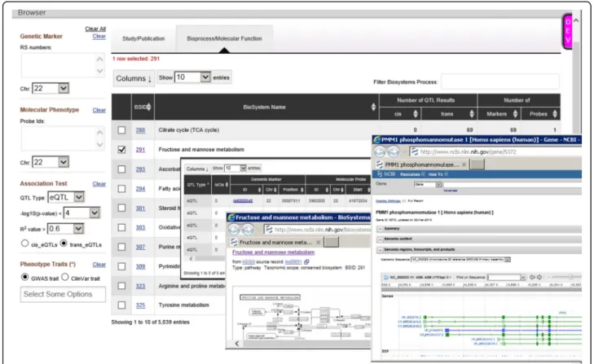This screenshot has height=364, width=594.
Task: Open the main Columns dropdown button
Action: pyautogui.click(x=134, y=78)
